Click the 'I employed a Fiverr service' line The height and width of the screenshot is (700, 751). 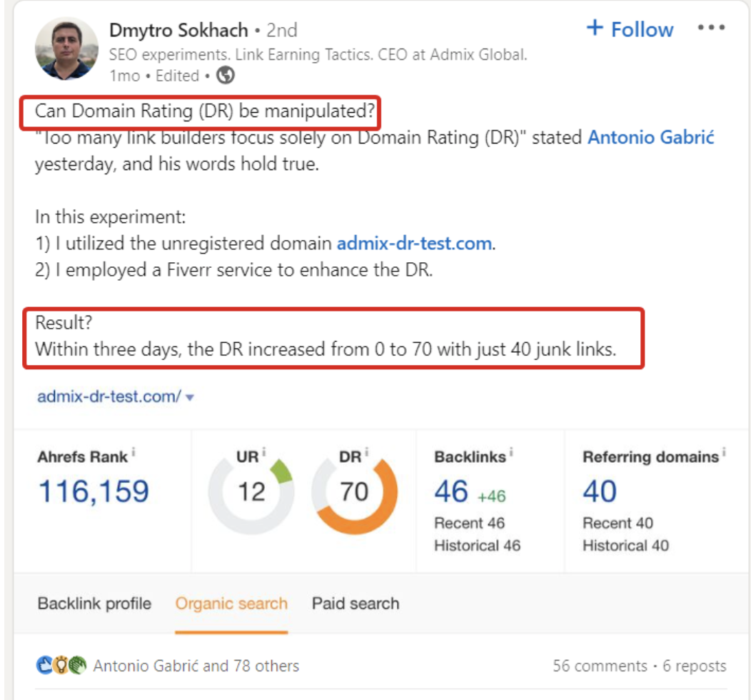(x=233, y=270)
